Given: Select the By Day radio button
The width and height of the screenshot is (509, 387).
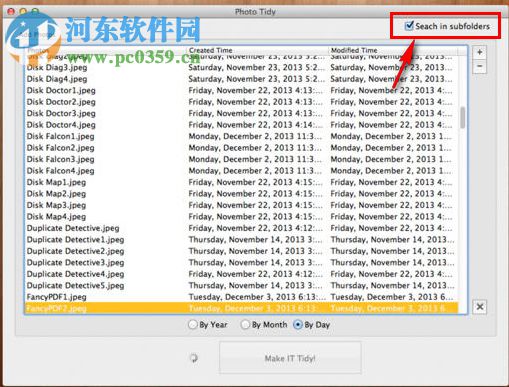Looking at the screenshot, I should click(298, 325).
